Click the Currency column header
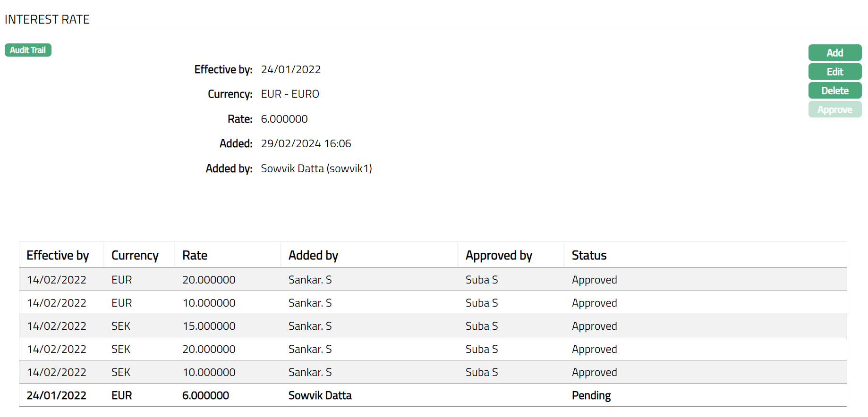The height and width of the screenshot is (417, 868). pyautogui.click(x=135, y=255)
